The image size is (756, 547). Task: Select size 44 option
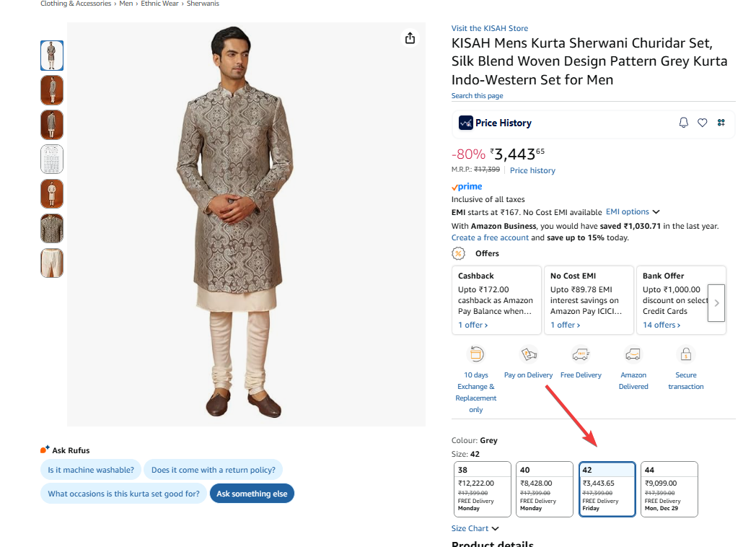pyautogui.click(x=669, y=489)
